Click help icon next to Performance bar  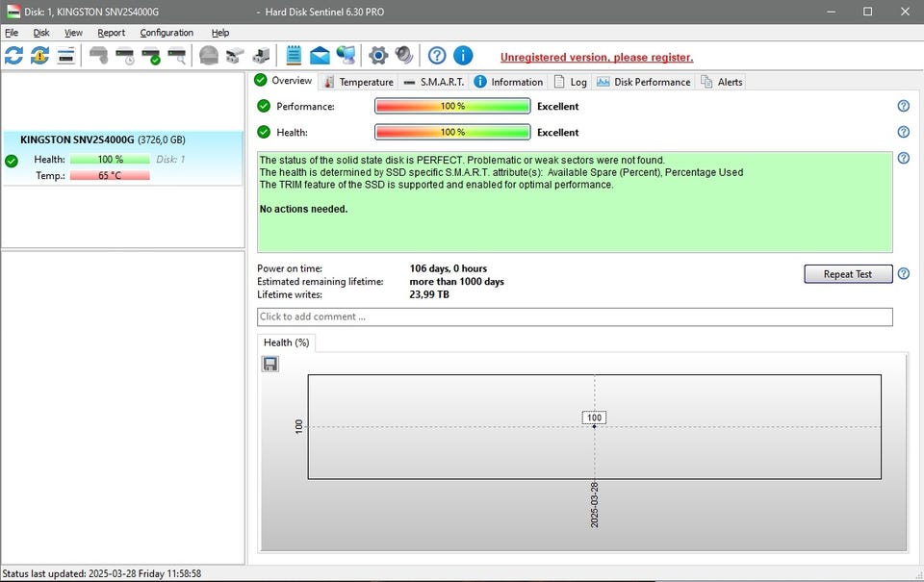click(x=904, y=106)
